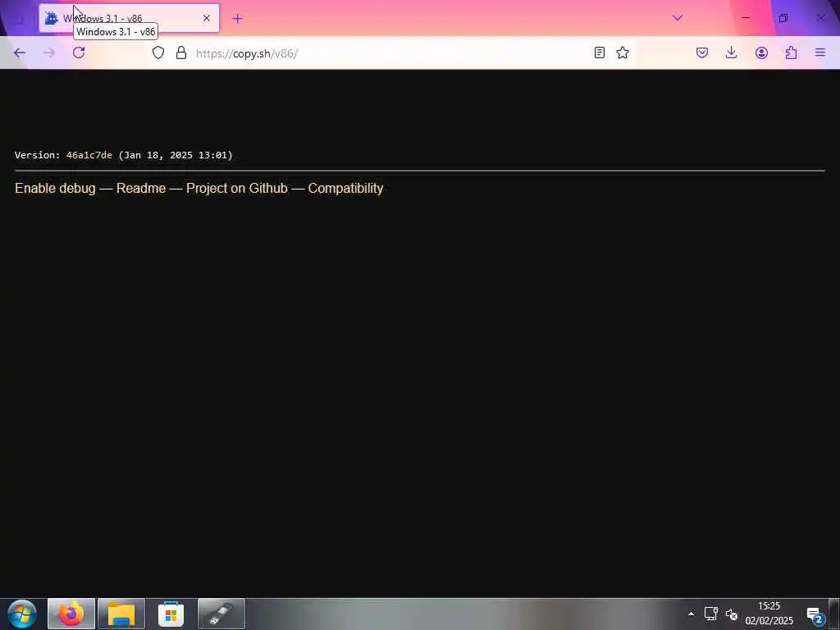Click the USB drive taskbar icon
The width and height of the screenshot is (840, 630).
(x=221, y=614)
